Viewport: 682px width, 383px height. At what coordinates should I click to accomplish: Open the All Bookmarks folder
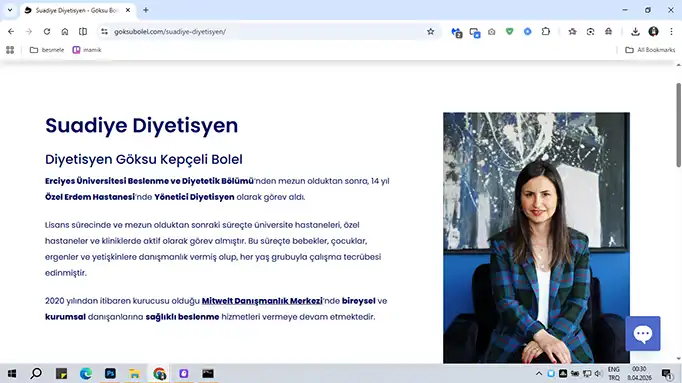(650, 50)
